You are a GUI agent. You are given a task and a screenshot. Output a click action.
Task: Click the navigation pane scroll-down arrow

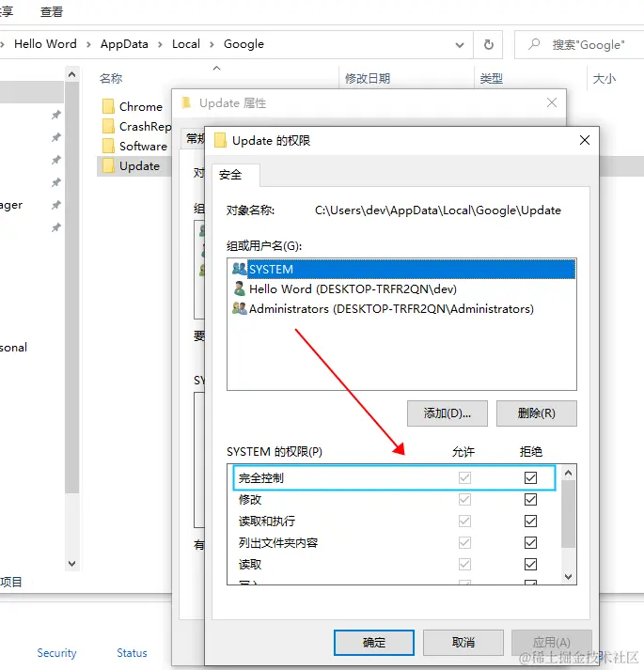pos(71,564)
